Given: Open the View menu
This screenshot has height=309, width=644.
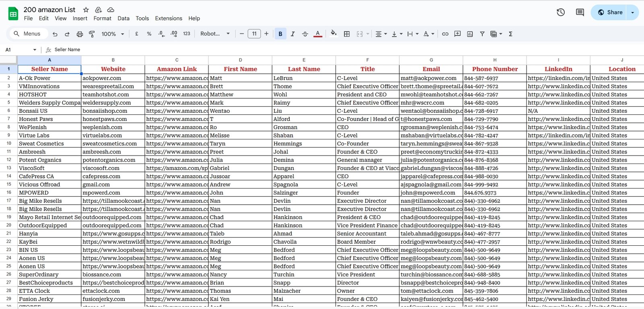Looking at the screenshot, I should [61, 19].
